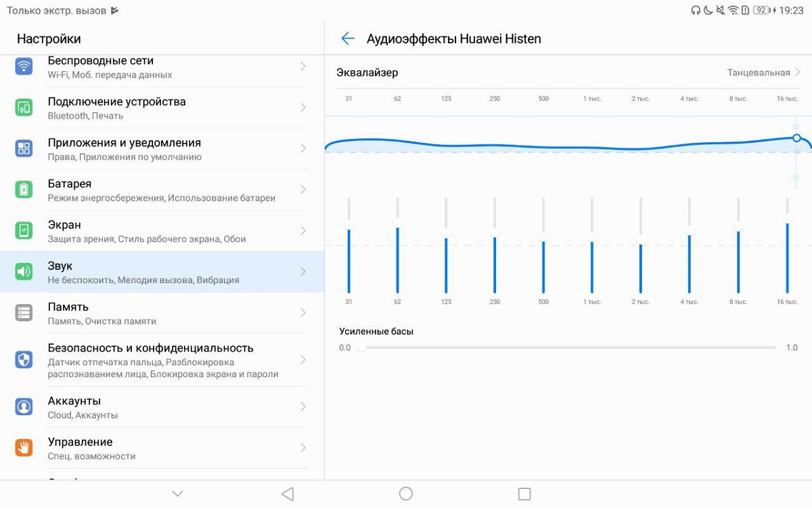Tap the 19:23 clock

791,10
